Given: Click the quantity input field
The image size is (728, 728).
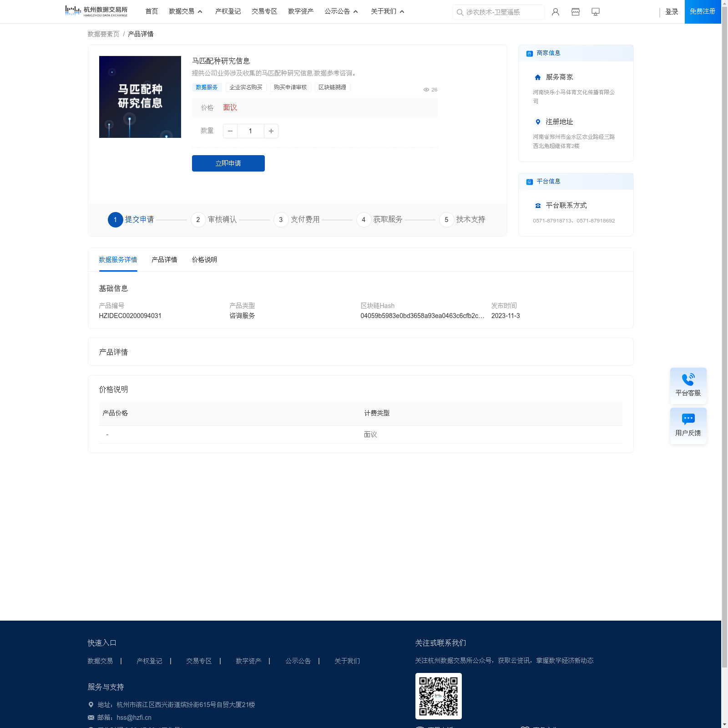Looking at the screenshot, I should click(x=251, y=131).
